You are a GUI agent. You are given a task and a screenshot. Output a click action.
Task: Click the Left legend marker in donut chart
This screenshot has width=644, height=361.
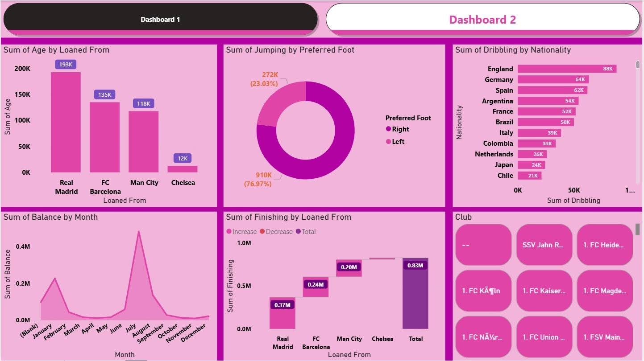coord(389,142)
